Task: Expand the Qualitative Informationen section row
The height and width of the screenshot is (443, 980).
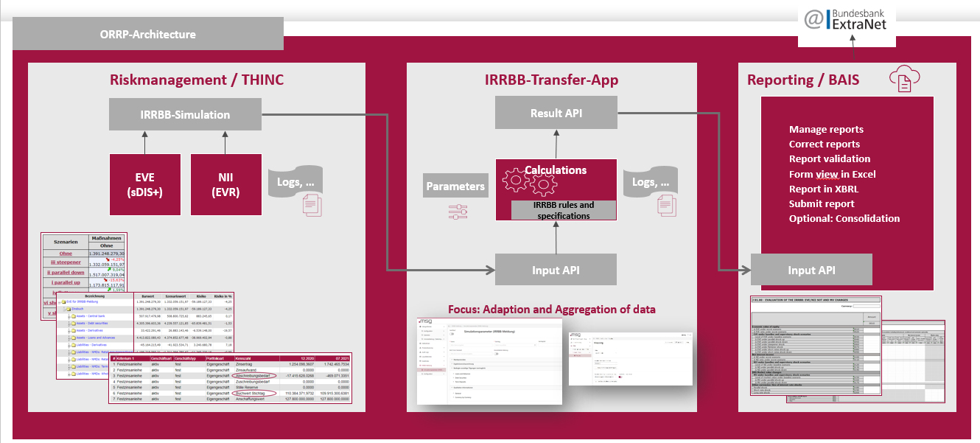Action: (507, 388)
